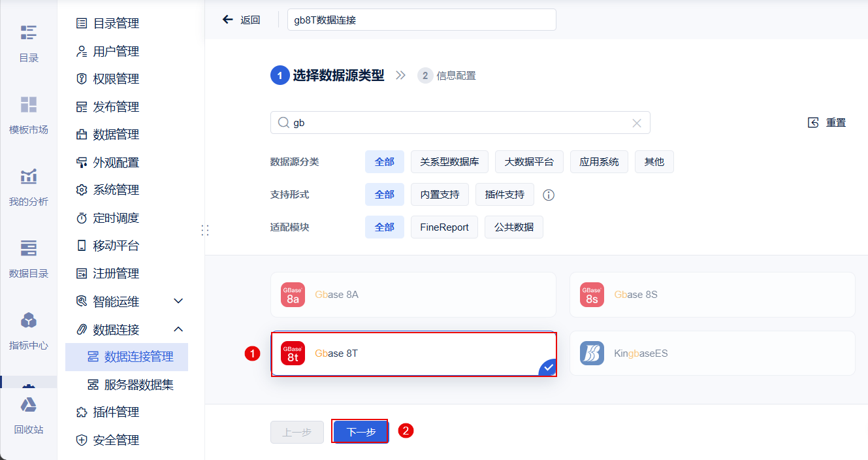Open 服务器数据集 menu item
The width and height of the screenshot is (868, 460).
tap(127, 385)
